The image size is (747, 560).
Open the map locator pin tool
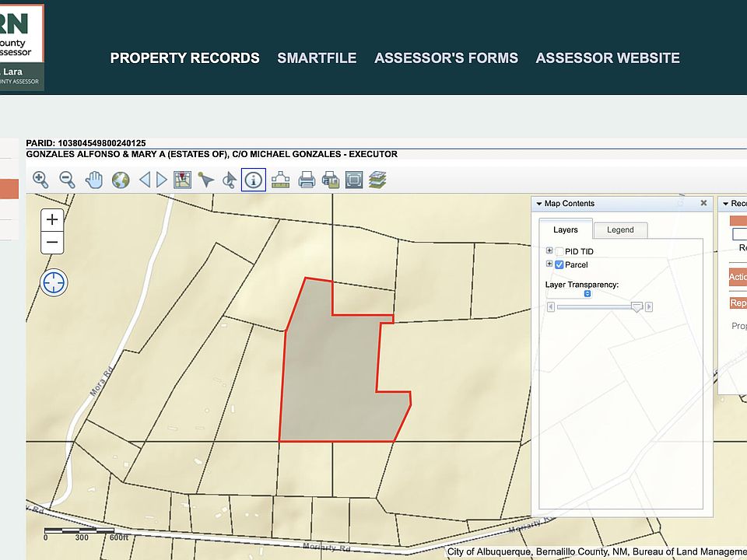(x=182, y=180)
